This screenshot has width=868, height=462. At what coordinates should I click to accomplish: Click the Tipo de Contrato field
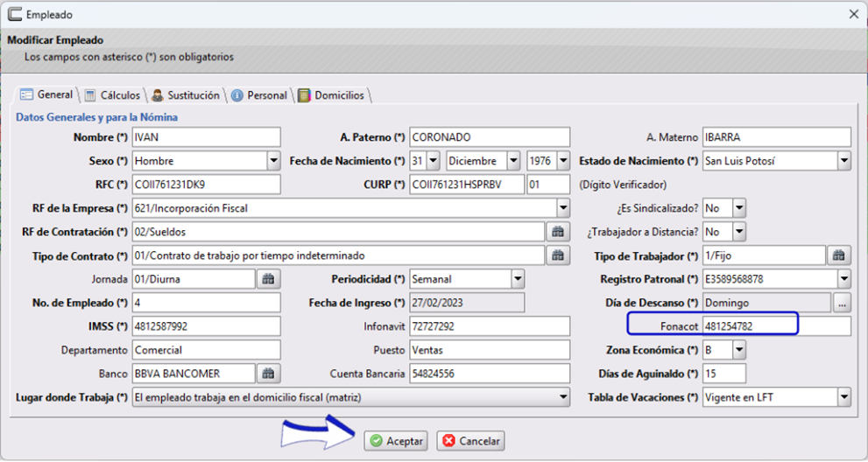click(x=339, y=255)
